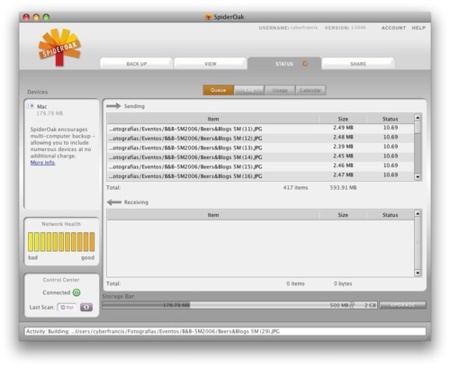
Task: Click the spinner icon on Status tab
Action: coord(305,63)
